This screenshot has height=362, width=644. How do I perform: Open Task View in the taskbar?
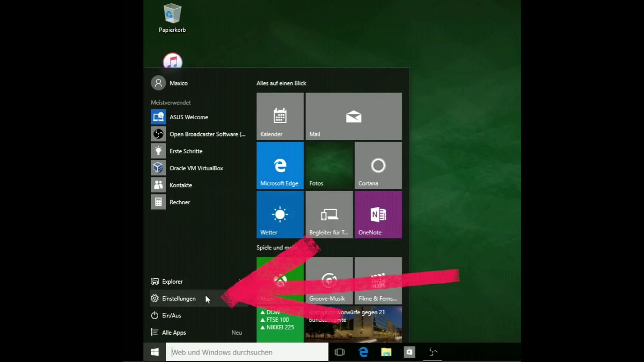[x=339, y=352]
